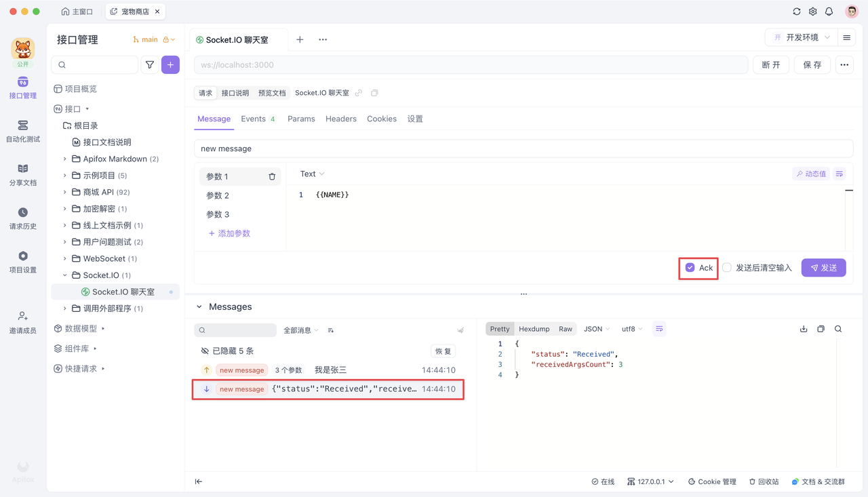Viewport: 868px width, 497px height.
Task: Click the 断开 disconnect button
Action: pyautogui.click(x=771, y=65)
